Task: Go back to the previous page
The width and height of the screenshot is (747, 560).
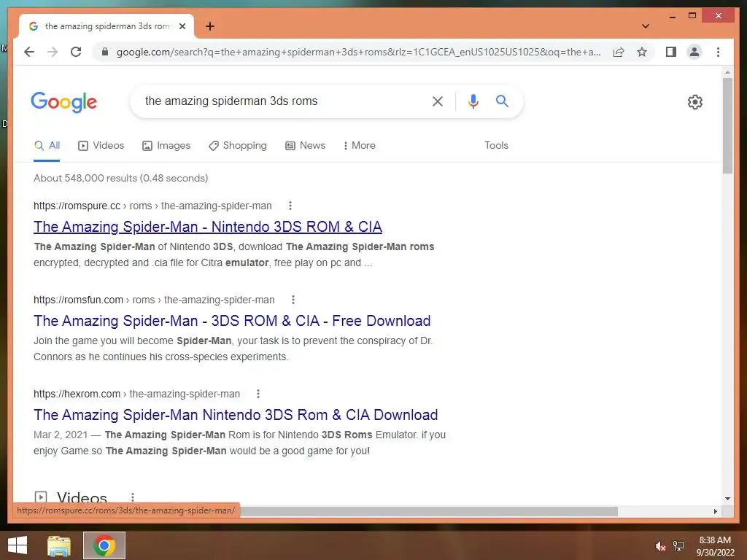Action: 29,52
